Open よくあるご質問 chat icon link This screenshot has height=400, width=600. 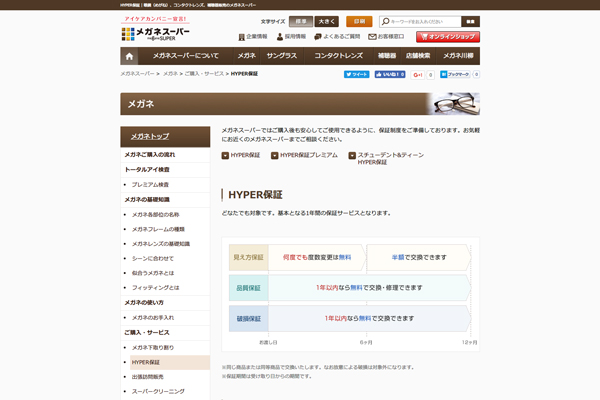click(337, 37)
